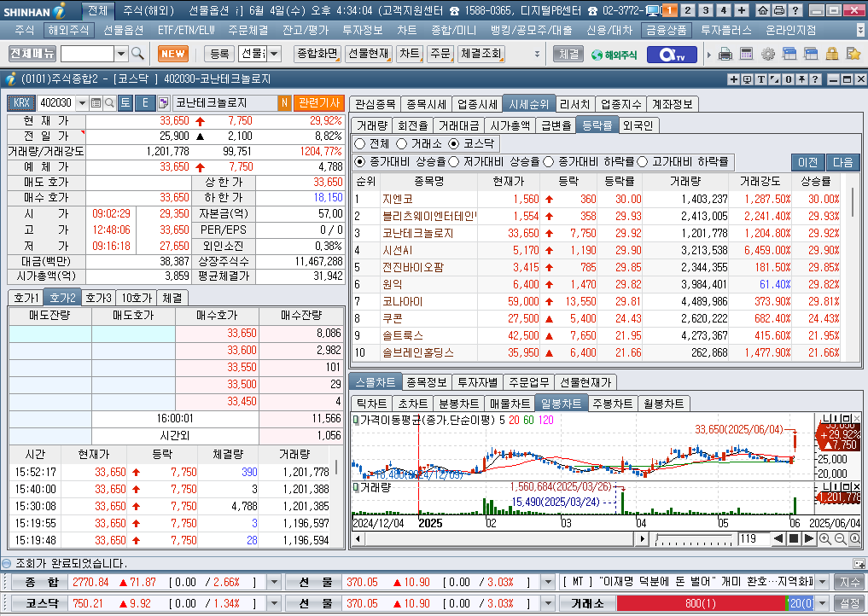Print via the main toolbar printer icon
Screen dimensions: 868x616
(725, 55)
